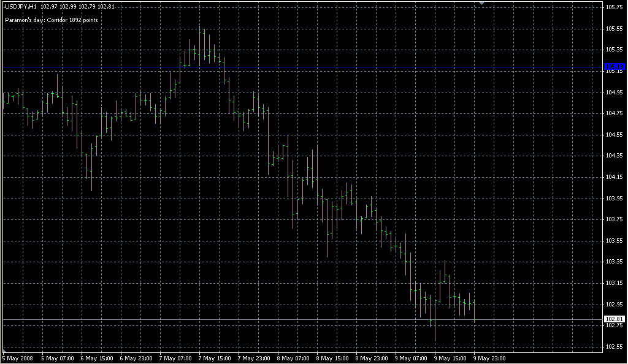Click the 5 May 2008 date label
Viewport: 628px width, 364px height.
(17, 358)
